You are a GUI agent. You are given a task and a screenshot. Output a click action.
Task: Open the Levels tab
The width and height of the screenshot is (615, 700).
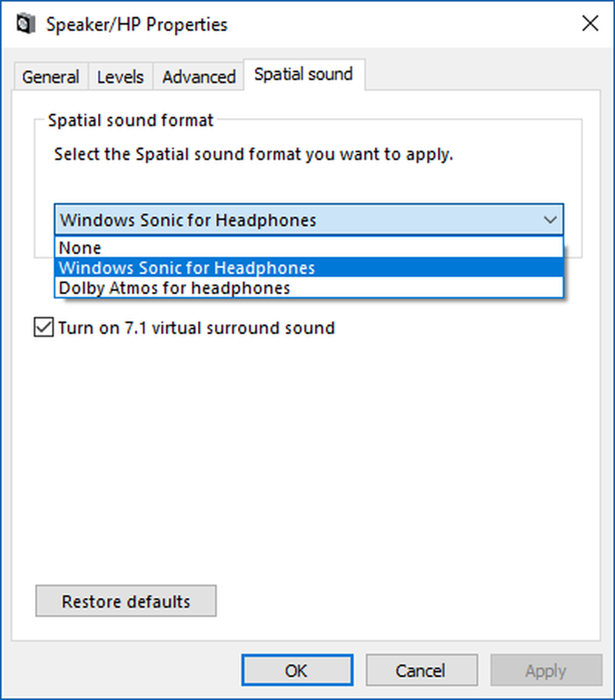pyautogui.click(x=120, y=77)
